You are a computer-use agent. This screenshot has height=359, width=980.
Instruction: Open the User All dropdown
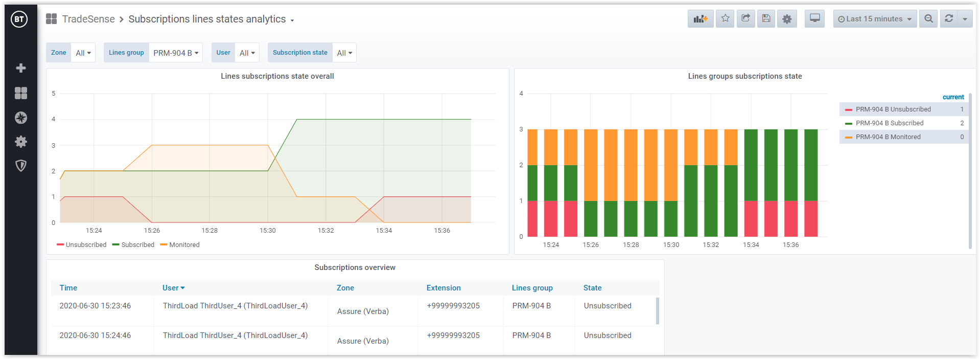247,53
